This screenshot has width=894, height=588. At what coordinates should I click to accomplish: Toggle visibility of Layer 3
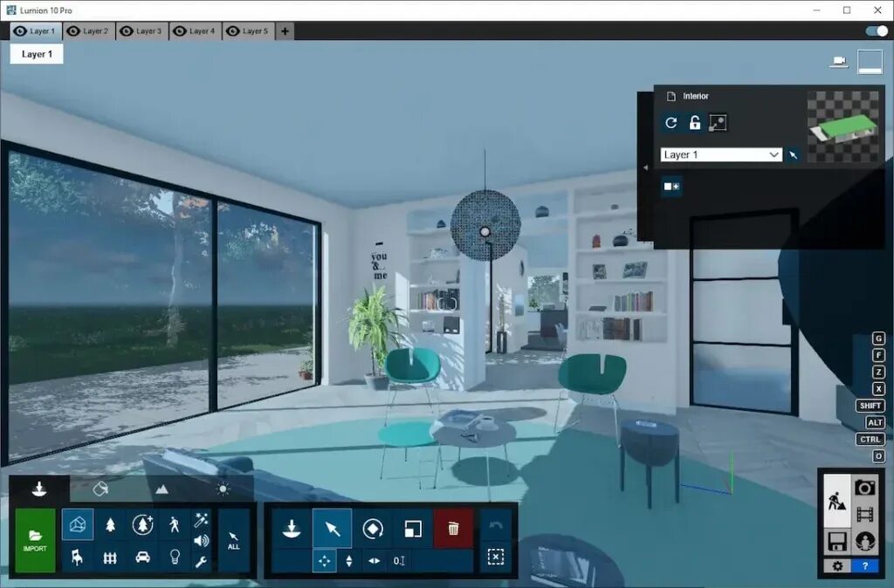[x=126, y=31]
